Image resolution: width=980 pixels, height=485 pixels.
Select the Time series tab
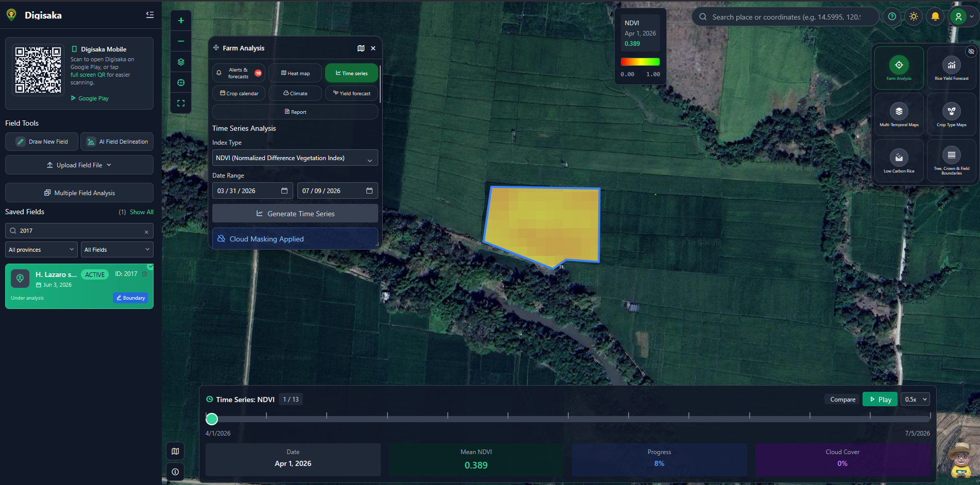351,73
